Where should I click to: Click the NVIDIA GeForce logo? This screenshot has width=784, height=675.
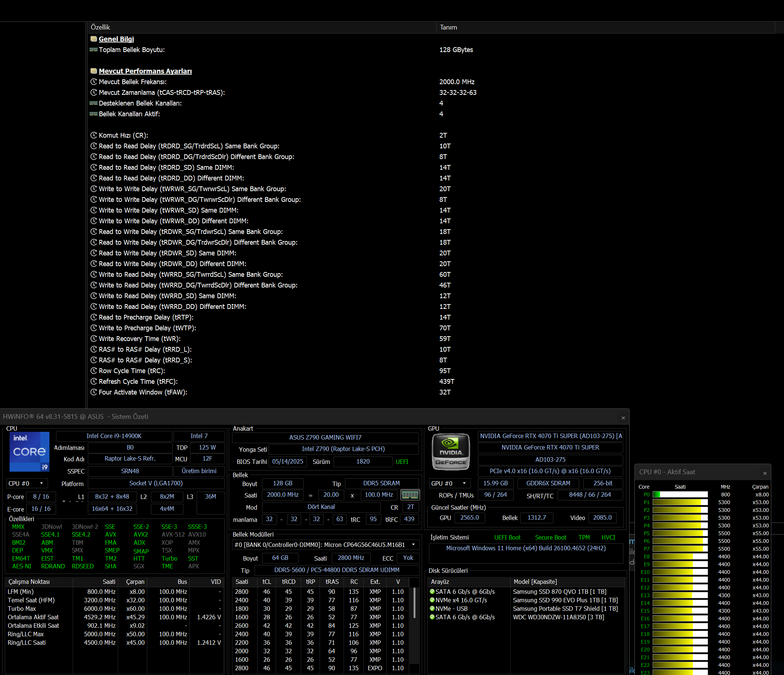[450, 452]
